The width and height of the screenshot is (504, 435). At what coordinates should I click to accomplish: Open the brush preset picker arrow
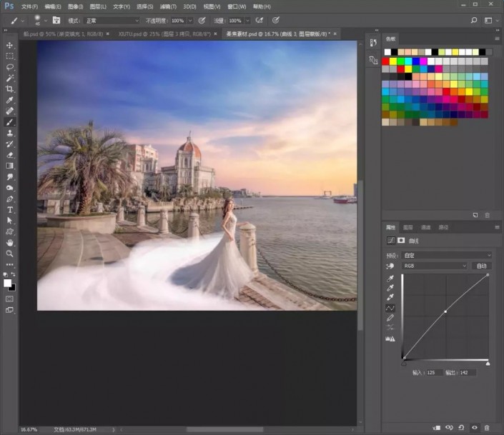[46, 21]
